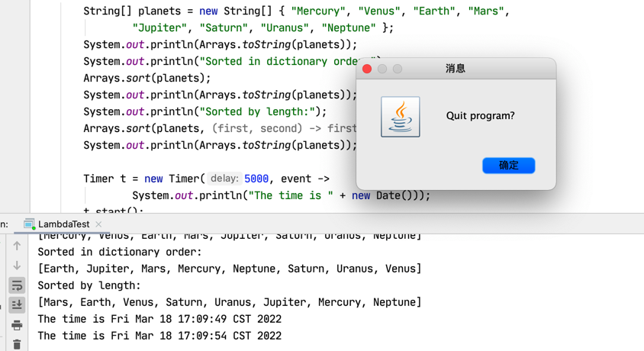The image size is (644, 351).
Task: Click the 消息 dialog title
Action: tap(456, 69)
